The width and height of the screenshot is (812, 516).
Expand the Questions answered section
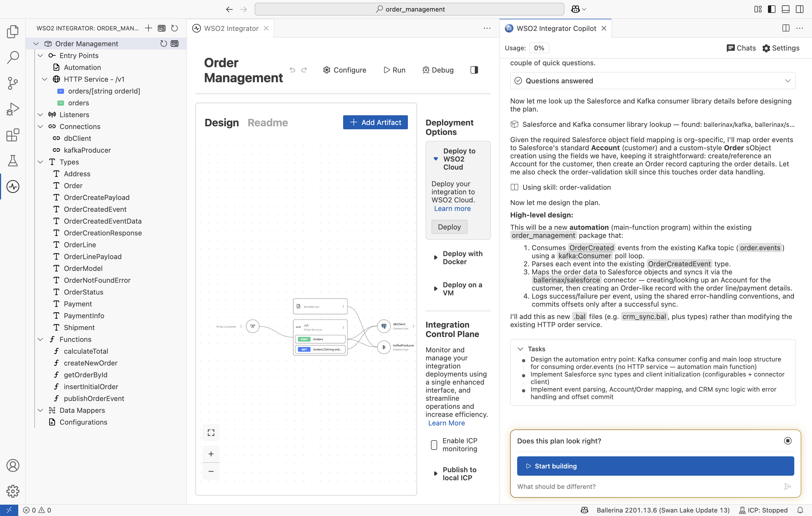click(653, 81)
